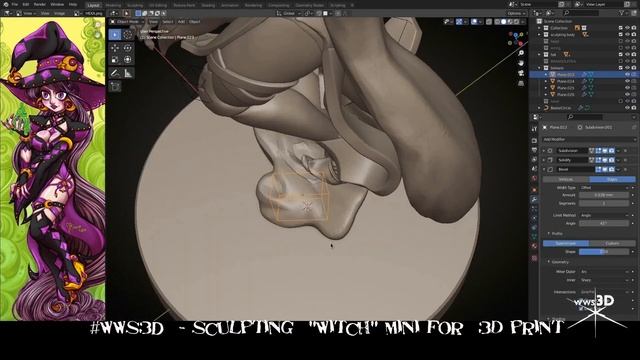This screenshot has width=640, height=360.
Task: Open the viewport Select menu
Action: [167, 22]
